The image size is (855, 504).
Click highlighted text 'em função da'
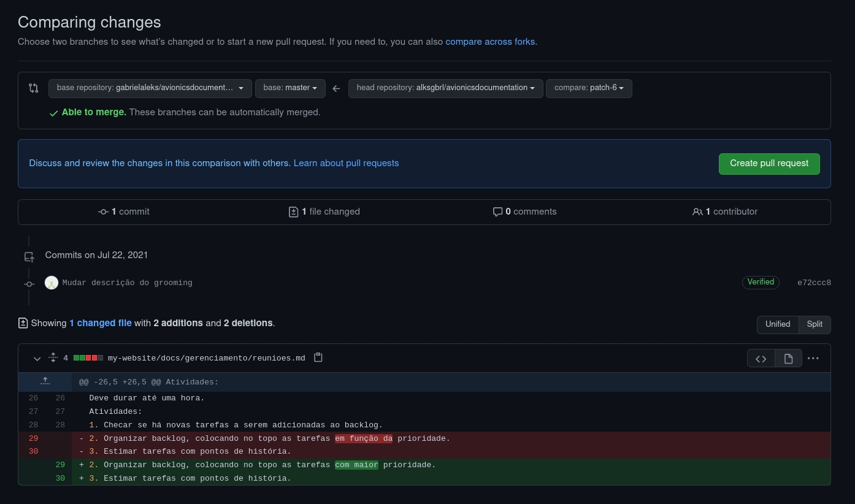point(364,438)
